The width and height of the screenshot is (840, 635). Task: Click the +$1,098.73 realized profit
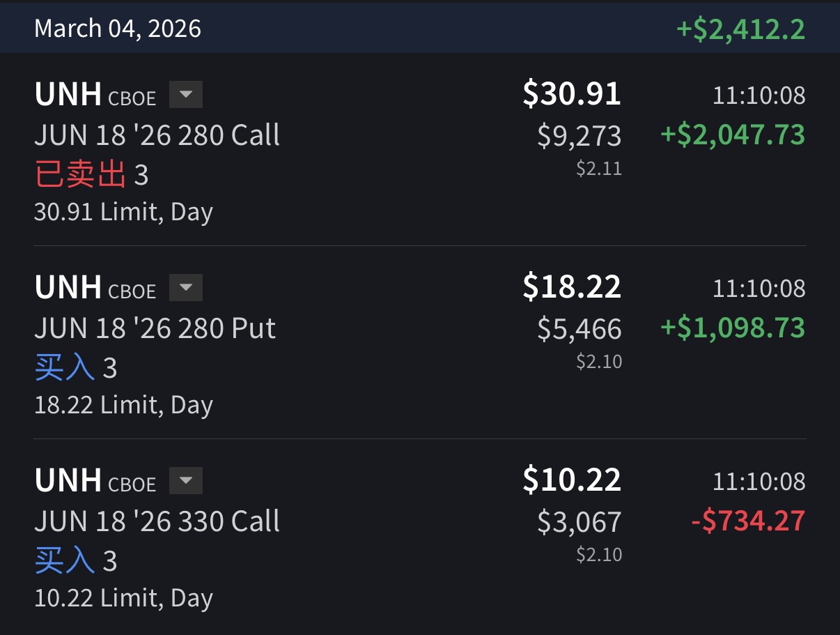click(733, 328)
